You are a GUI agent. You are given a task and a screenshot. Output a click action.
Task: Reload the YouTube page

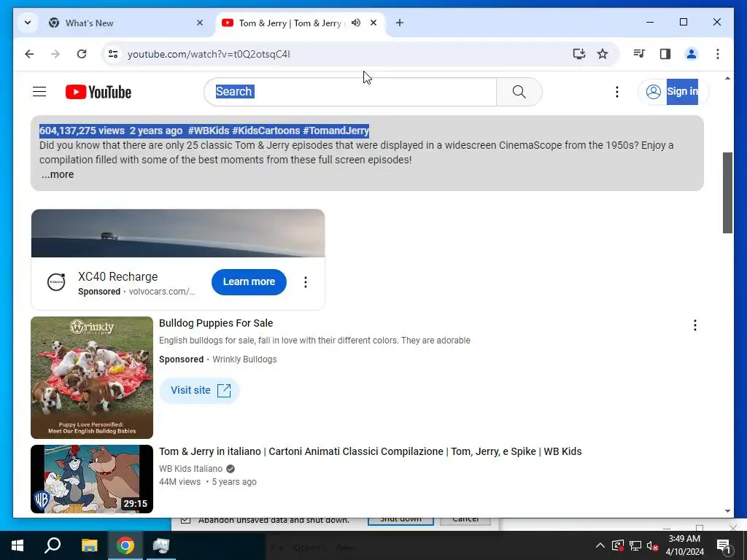(82, 54)
